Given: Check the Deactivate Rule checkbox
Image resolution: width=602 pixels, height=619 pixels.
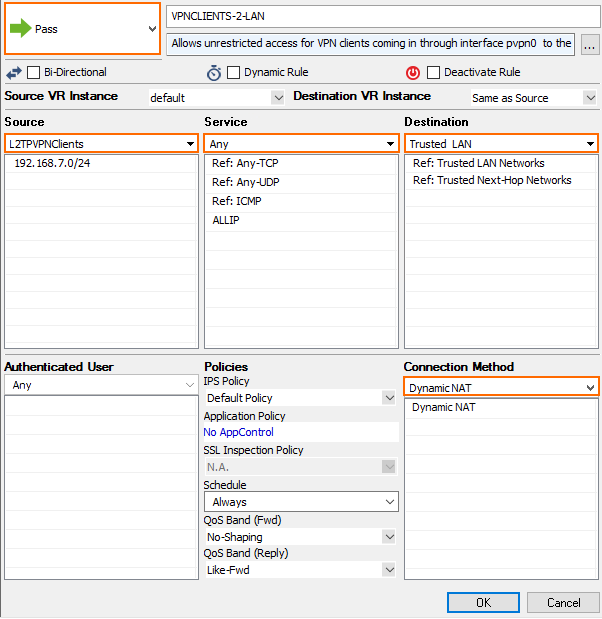Looking at the screenshot, I should (x=433, y=73).
